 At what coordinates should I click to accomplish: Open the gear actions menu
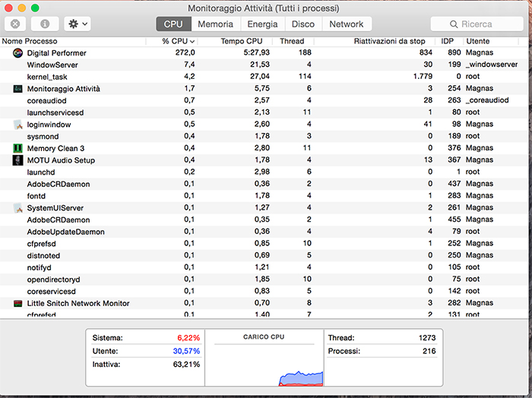[x=78, y=24]
